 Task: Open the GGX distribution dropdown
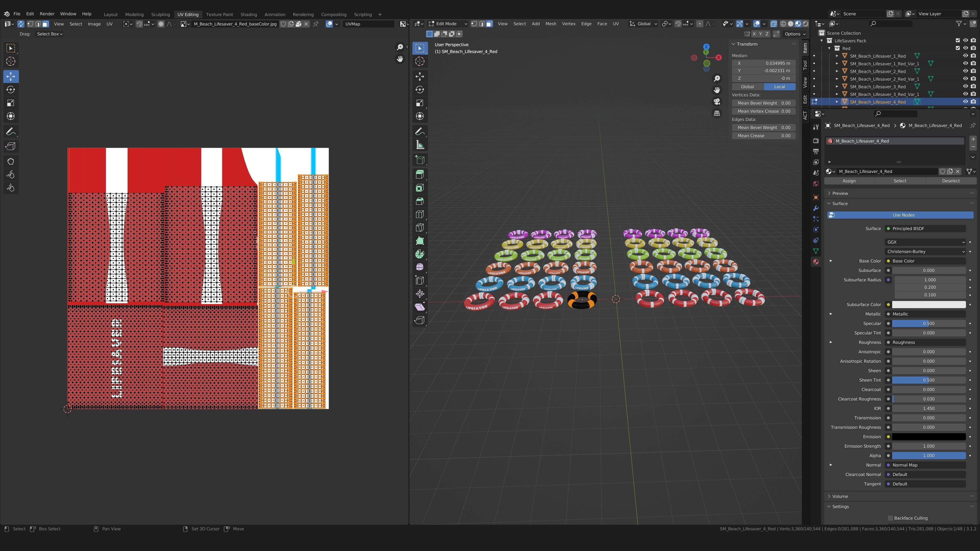[x=925, y=242]
